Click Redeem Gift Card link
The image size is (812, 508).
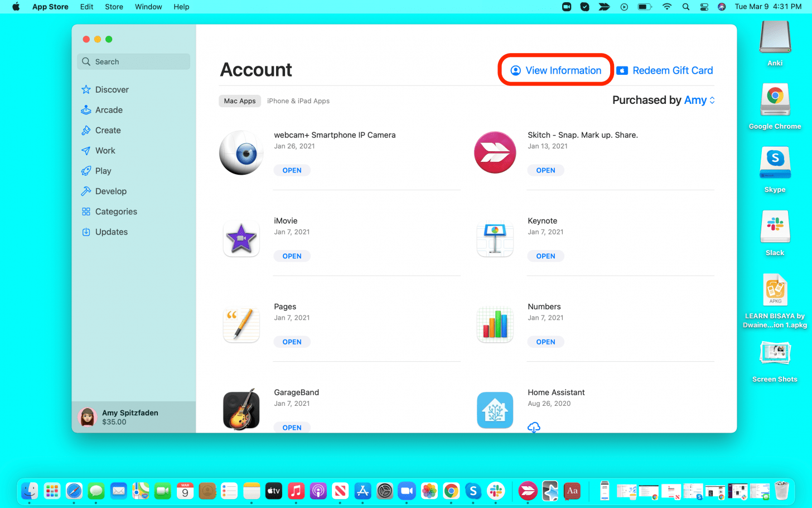[665, 70]
